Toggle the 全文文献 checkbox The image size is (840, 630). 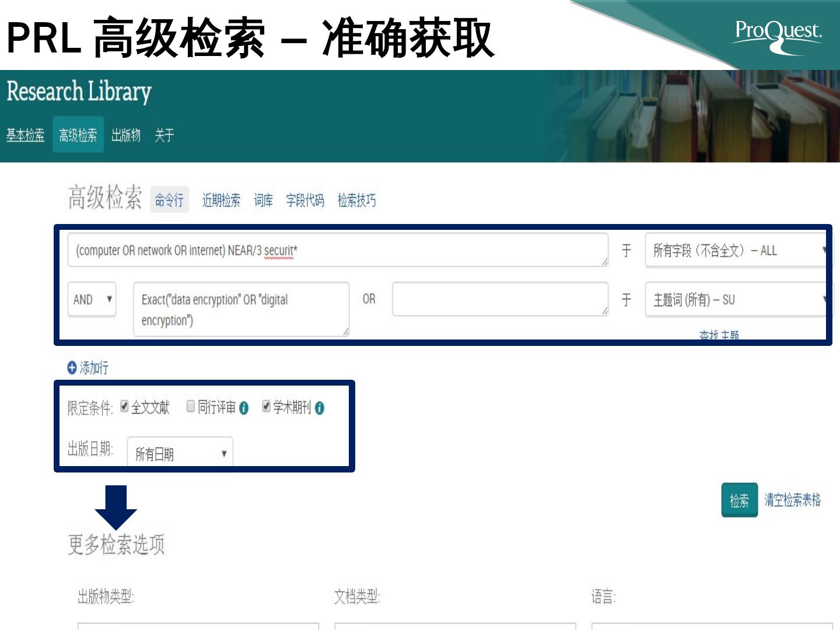click(124, 406)
